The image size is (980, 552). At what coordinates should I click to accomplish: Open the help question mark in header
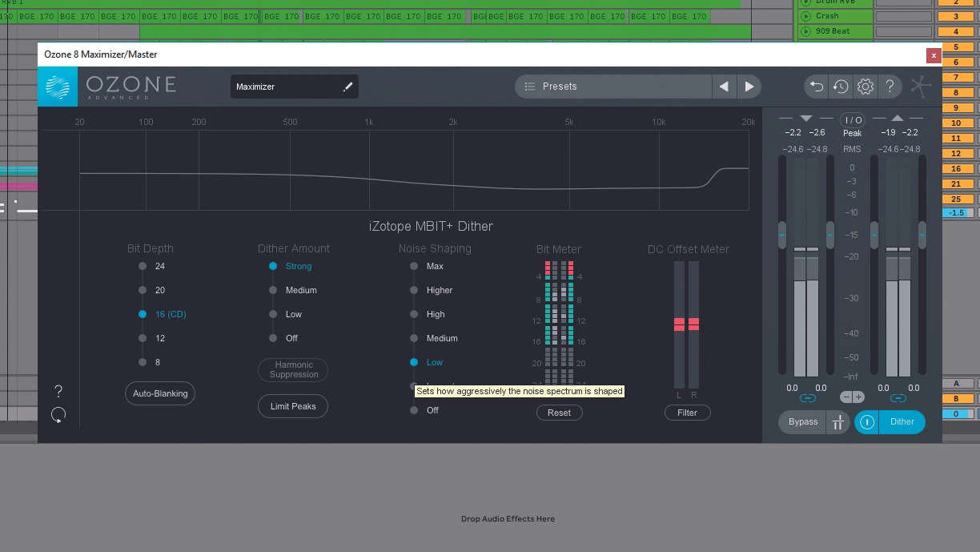tap(890, 87)
